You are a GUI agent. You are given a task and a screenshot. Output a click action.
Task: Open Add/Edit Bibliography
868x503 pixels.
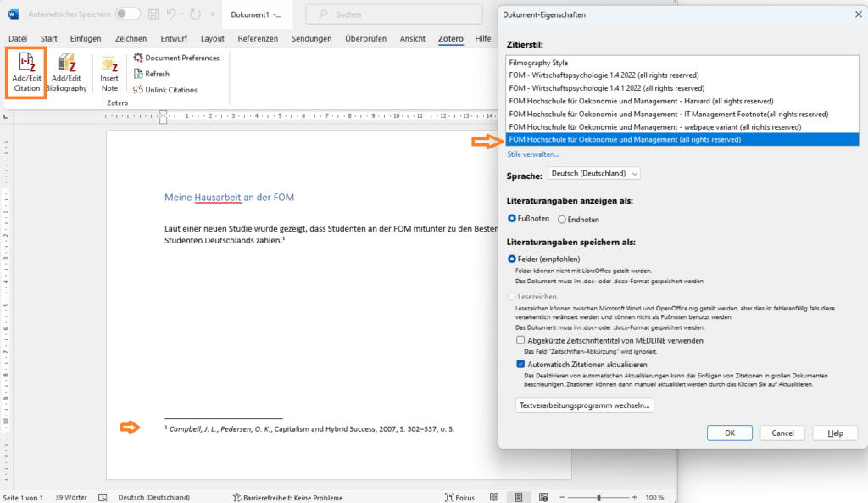tap(66, 74)
